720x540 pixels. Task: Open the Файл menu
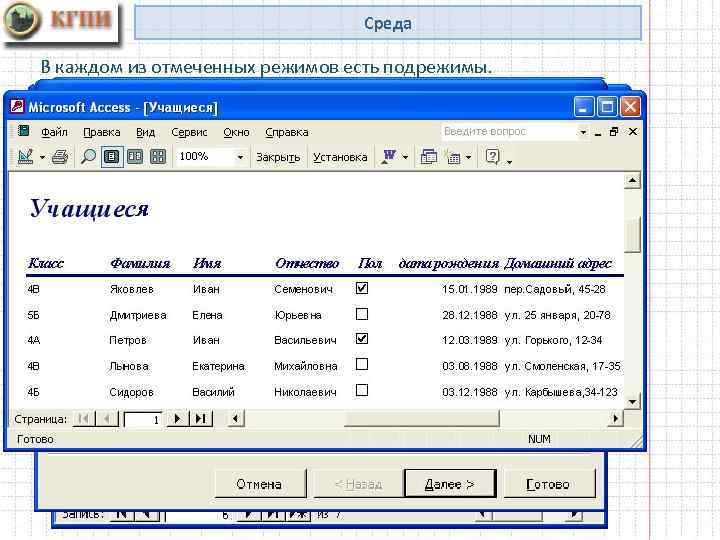54,132
